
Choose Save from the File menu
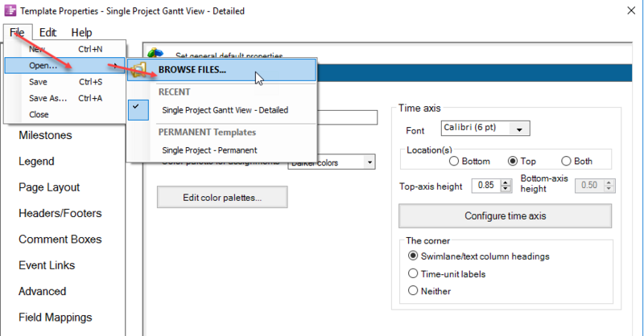coord(65,82)
